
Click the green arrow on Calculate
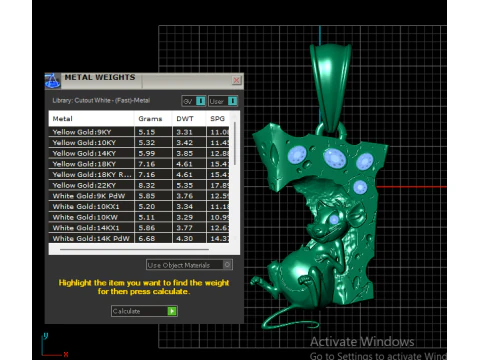click(x=172, y=311)
